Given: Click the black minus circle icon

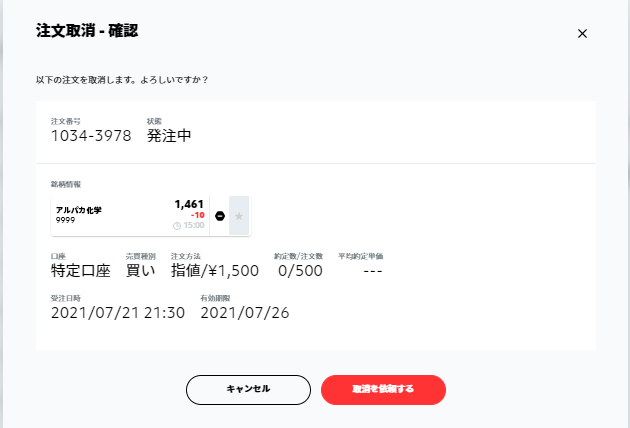Looking at the screenshot, I should click(x=220, y=216).
